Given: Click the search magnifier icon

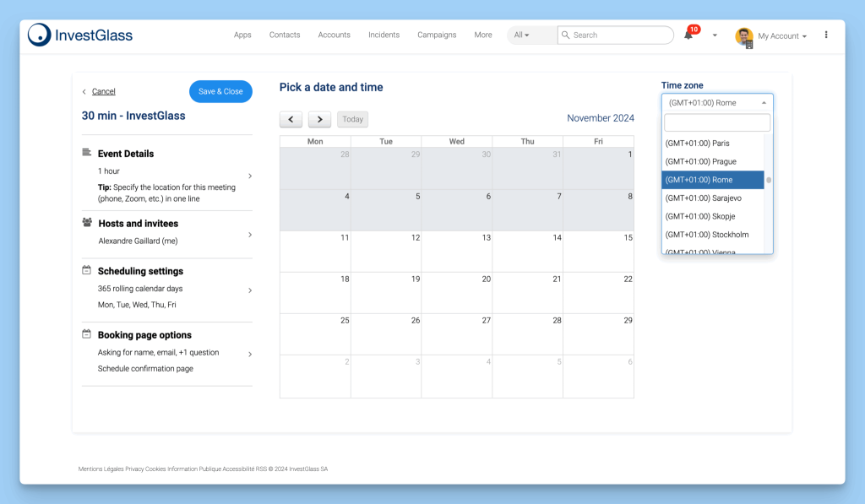Looking at the screenshot, I should (565, 35).
